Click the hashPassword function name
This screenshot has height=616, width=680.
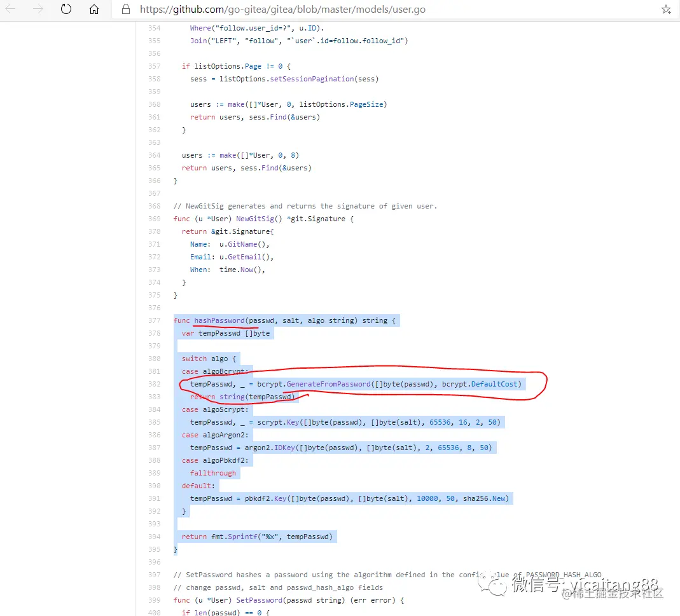pyautogui.click(x=219, y=320)
